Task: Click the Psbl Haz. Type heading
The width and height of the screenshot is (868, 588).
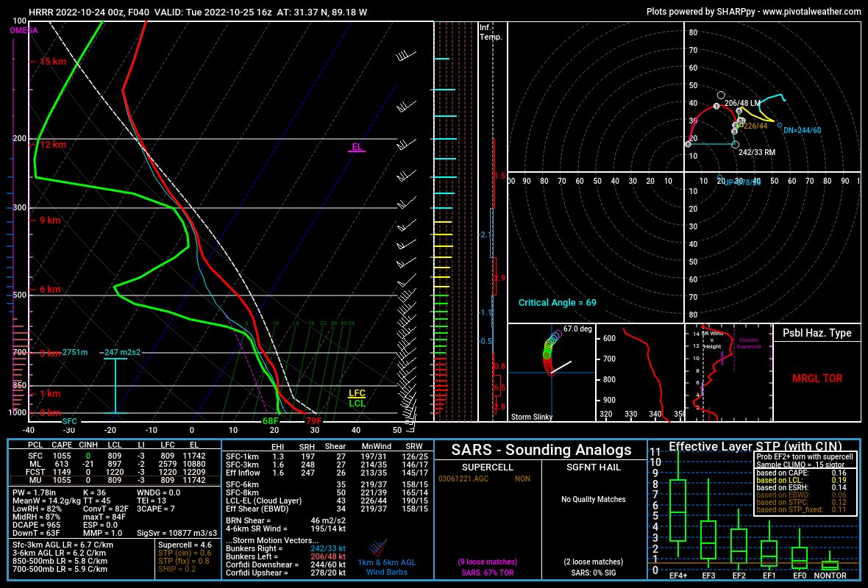Action: 817,333
